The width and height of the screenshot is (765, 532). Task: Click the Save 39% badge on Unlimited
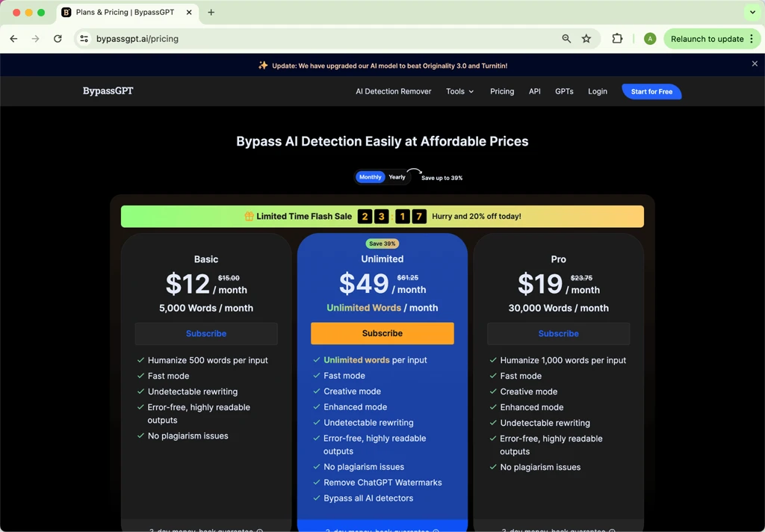(x=382, y=244)
